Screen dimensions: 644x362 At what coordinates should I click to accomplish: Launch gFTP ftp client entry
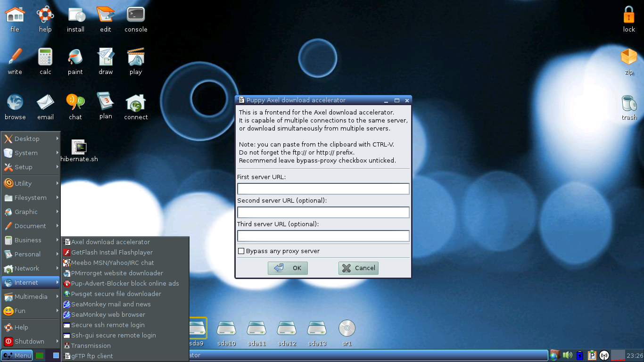click(125, 356)
